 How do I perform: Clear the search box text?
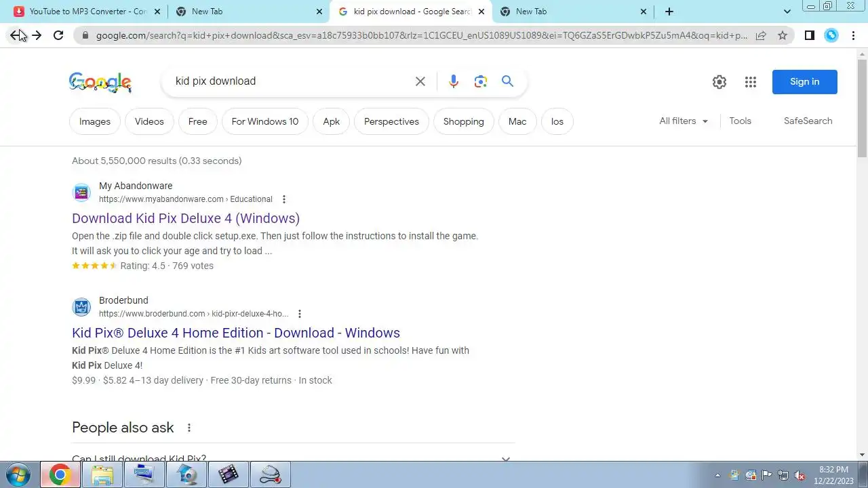pos(420,81)
